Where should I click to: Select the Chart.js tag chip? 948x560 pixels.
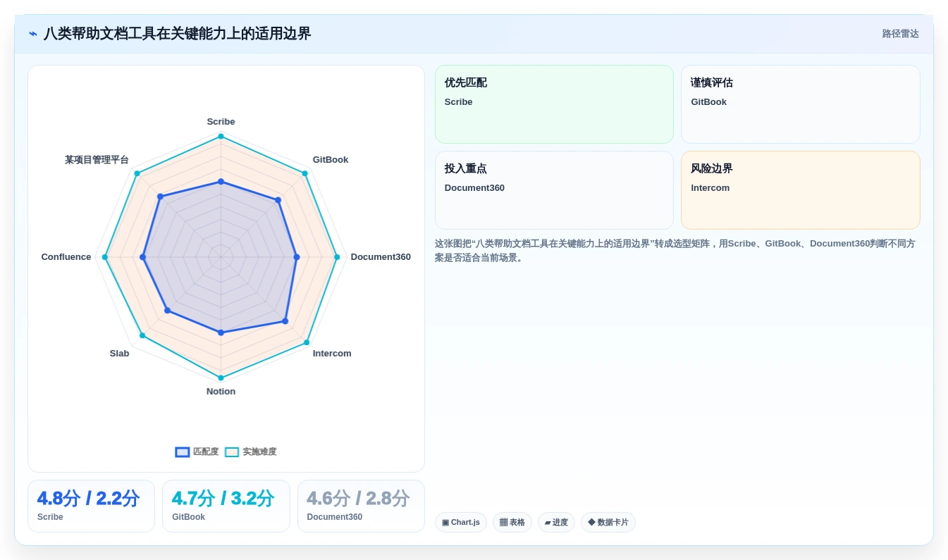click(x=461, y=523)
